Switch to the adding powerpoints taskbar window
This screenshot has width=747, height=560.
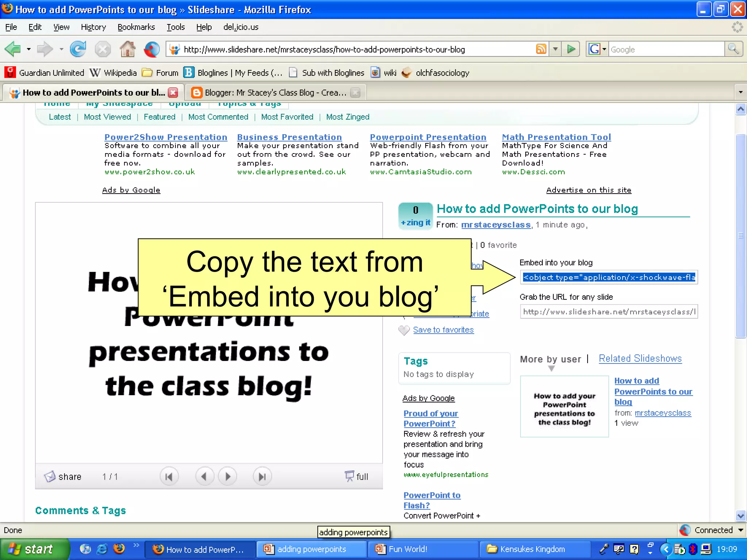[311, 549]
